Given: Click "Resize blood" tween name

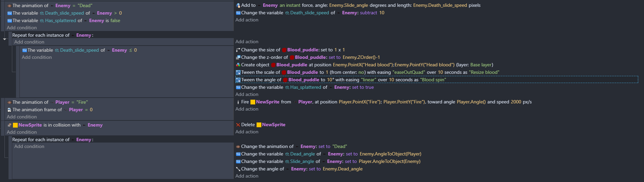Looking at the screenshot, I should click(484, 72).
